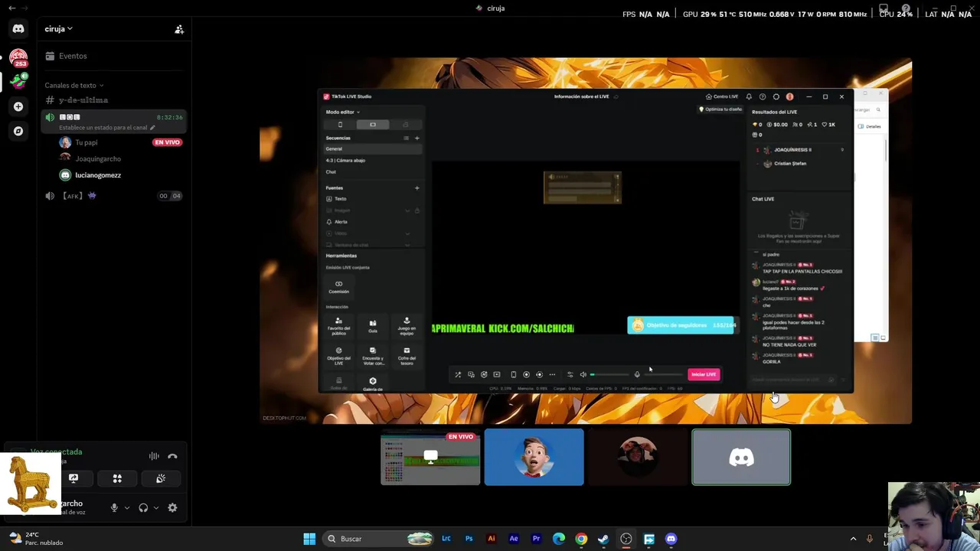Open the Discover servers compass icon

[18, 131]
